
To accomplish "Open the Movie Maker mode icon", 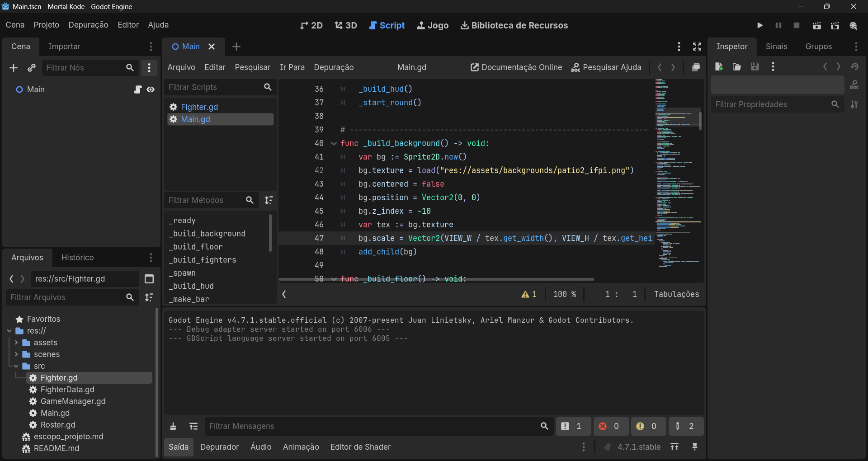I will (853, 26).
